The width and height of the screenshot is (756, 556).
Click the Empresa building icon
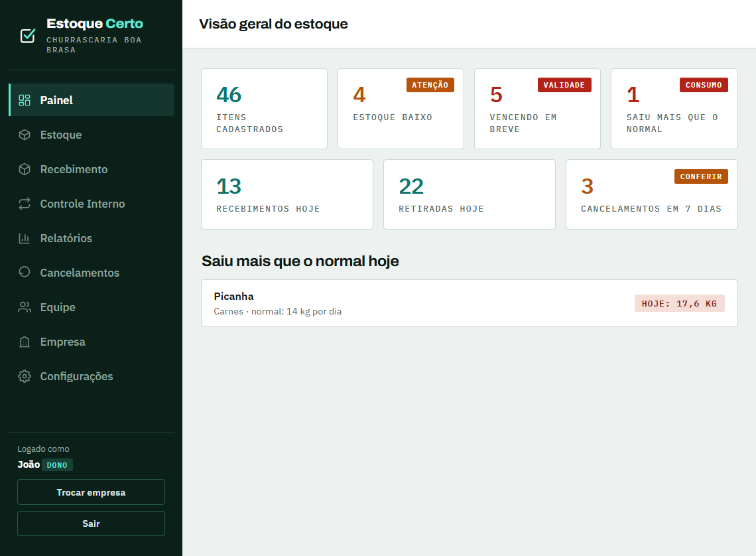(25, 342)
